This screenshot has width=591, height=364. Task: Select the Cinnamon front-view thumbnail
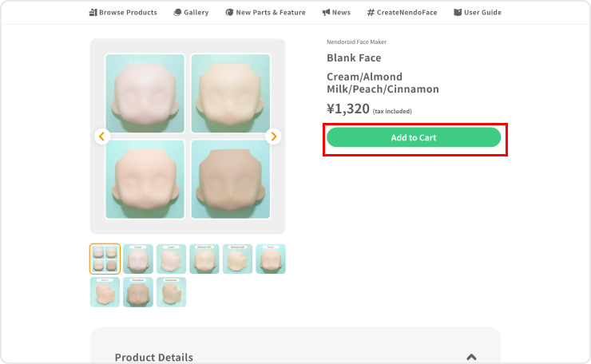(138, 292)
